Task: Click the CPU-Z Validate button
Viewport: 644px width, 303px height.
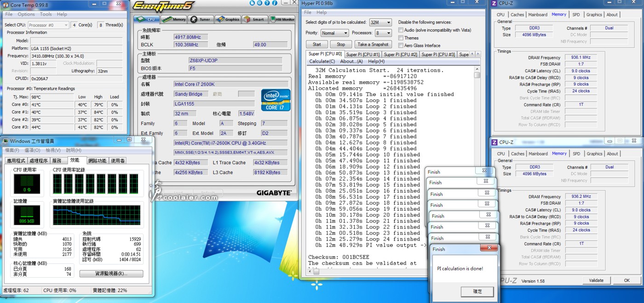Action: [596, 280]
